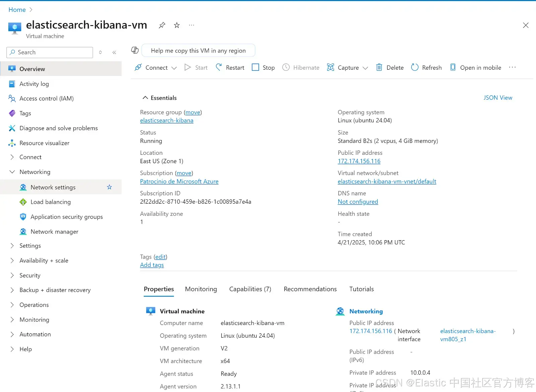Screen dimensions: 536x392
Task: Collapse the sidebar menu with the double chevron
Action: (x=114, y=52)
